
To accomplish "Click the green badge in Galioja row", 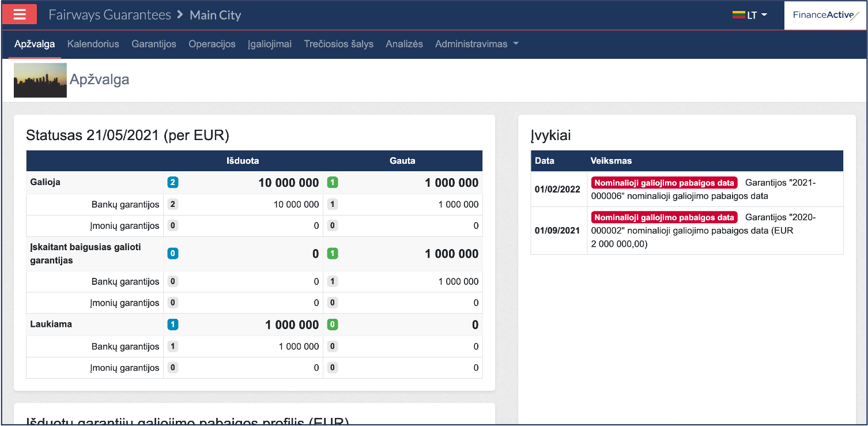I will point(332,183).
